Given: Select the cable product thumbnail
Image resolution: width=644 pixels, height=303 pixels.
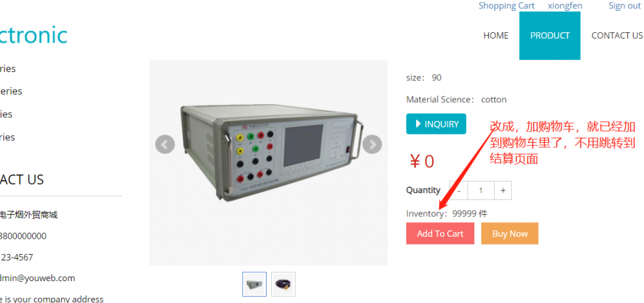Looking at the screenshot, I should [x=283, y=284].
